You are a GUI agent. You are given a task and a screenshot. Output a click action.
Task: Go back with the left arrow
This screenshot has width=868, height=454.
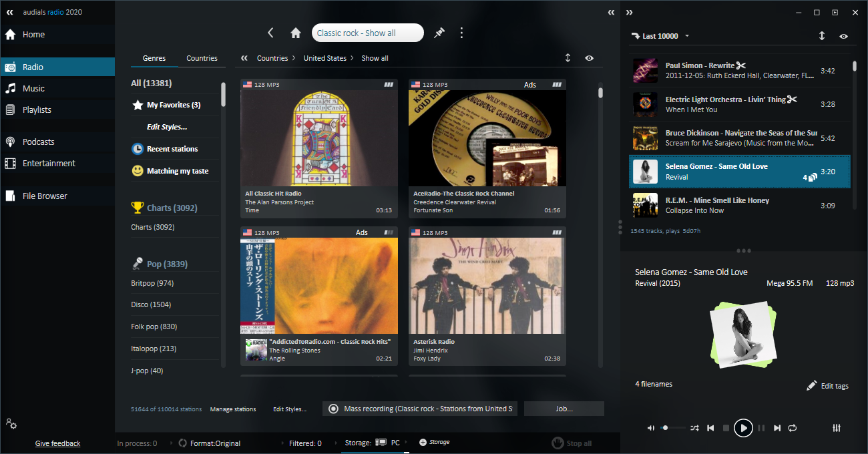point(270,33)
